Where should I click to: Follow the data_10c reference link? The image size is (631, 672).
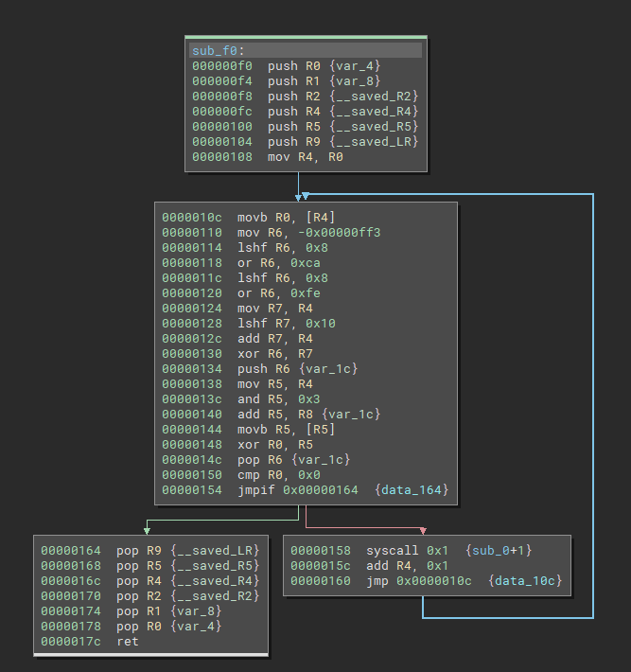(524, 581)
